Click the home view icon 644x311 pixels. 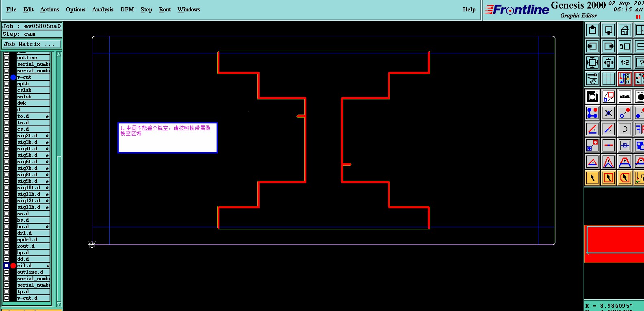click(625, 30)
